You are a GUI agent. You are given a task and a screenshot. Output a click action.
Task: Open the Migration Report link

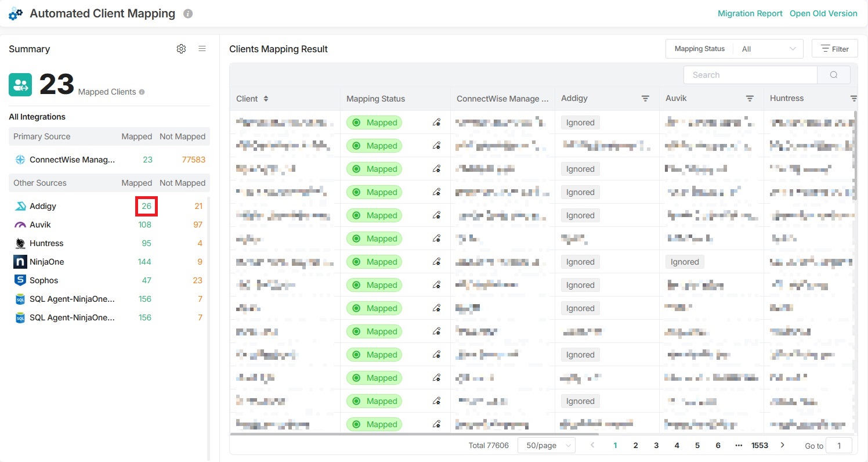(x=750, y=13)
